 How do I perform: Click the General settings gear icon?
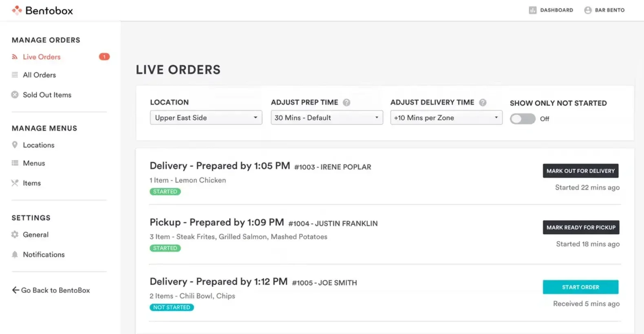(15, 235)
